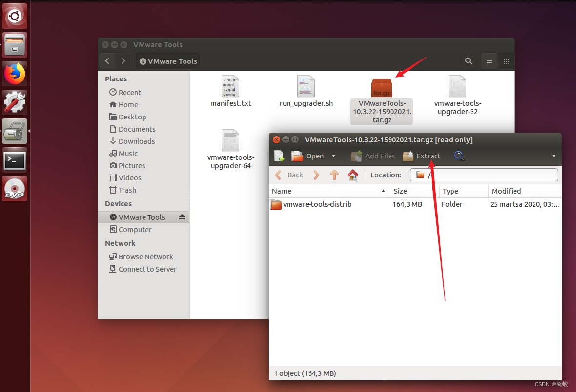Click Back in Archive Manager location bar

289,175
